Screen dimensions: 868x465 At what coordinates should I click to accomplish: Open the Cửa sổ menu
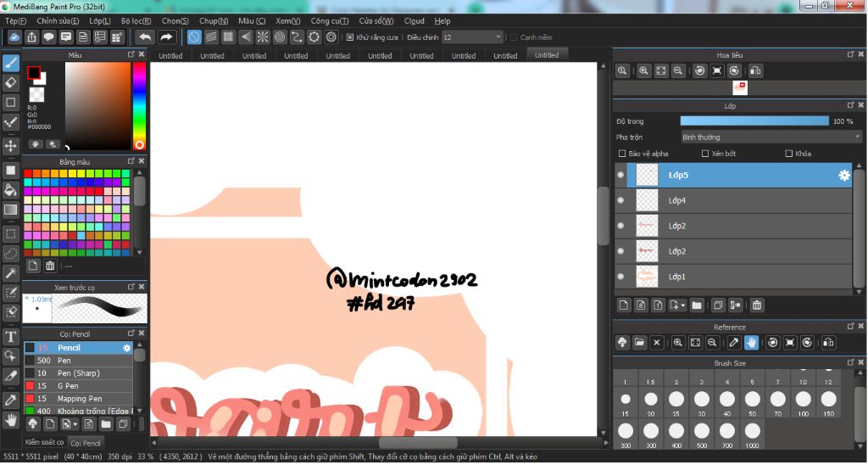pos(376,21)
